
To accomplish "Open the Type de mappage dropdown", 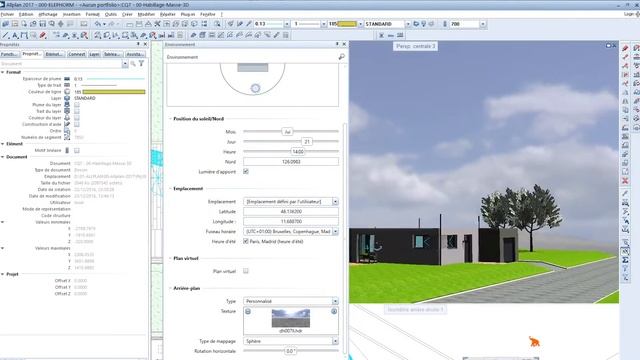I will click(335, 341).
